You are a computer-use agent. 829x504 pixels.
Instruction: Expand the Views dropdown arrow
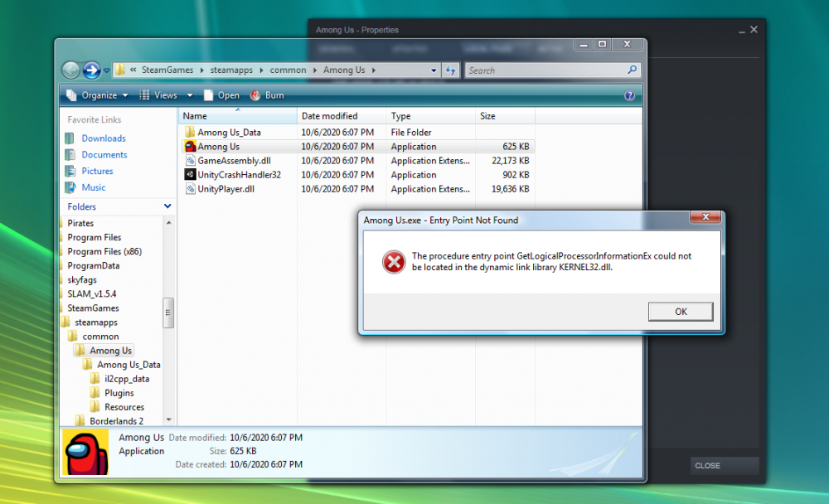tap(190, 95)
